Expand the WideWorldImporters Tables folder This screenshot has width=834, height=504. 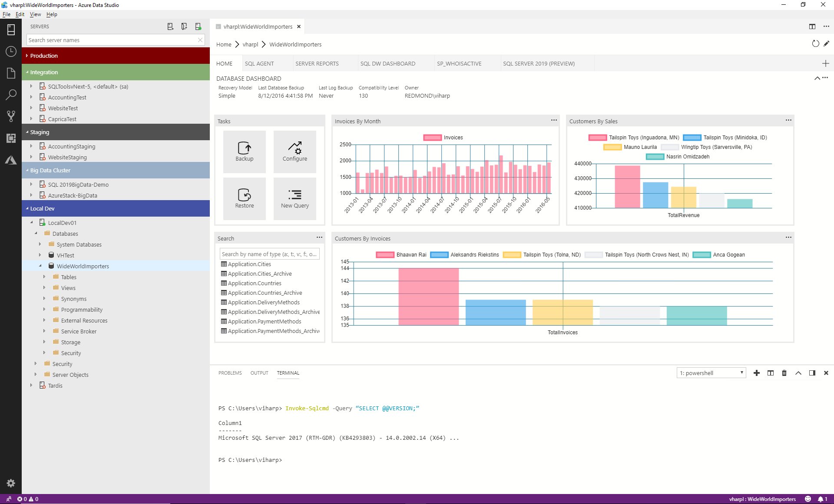click(x=45, y=277)
